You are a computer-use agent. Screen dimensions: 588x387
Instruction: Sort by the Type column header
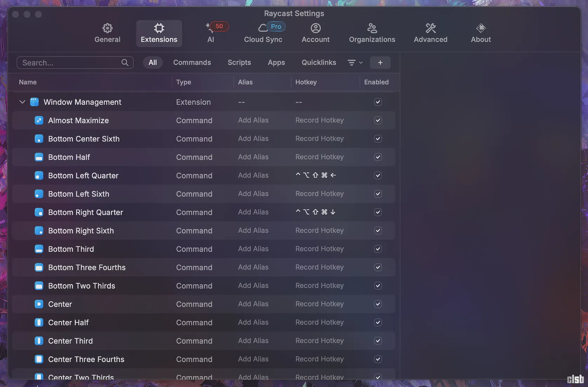point(183,82)
